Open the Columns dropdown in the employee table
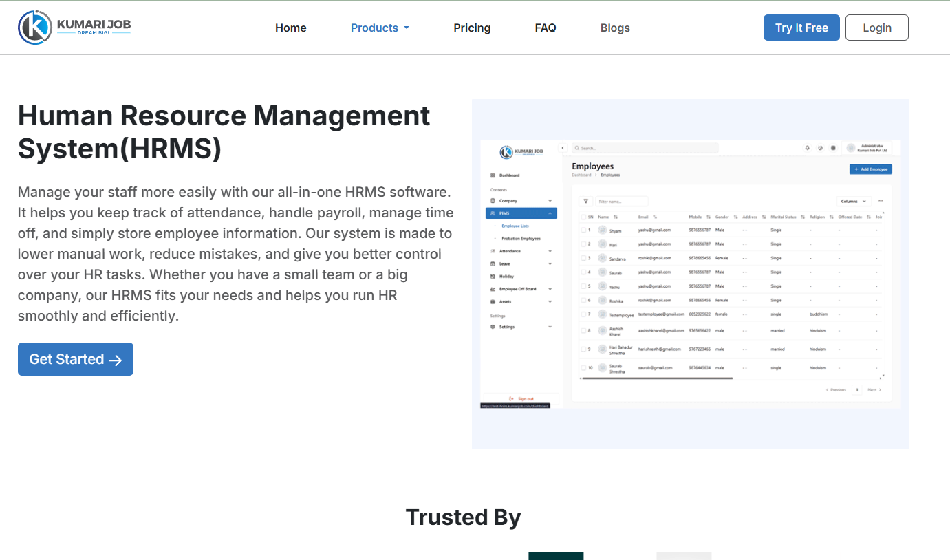The image size is (950, 560). [854, 201]
